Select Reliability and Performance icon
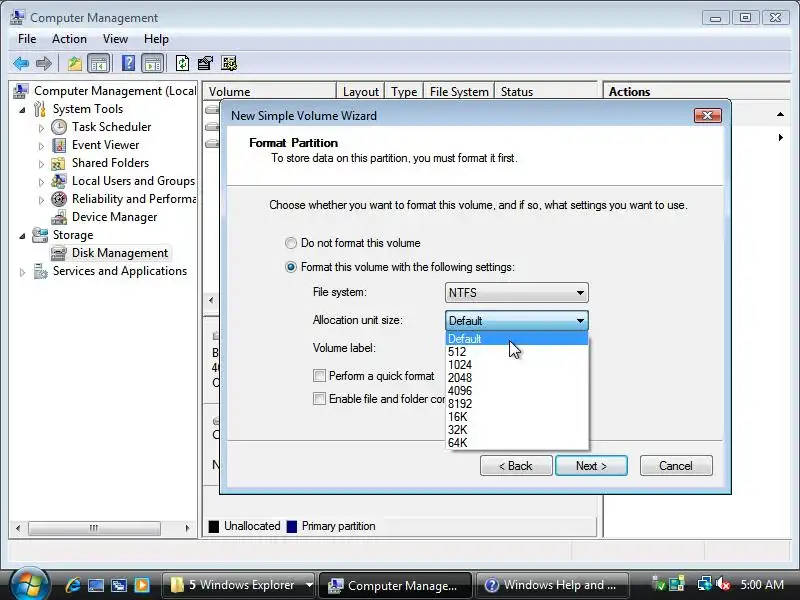This screenshot has height=600, width=800. tap(59, 199)
